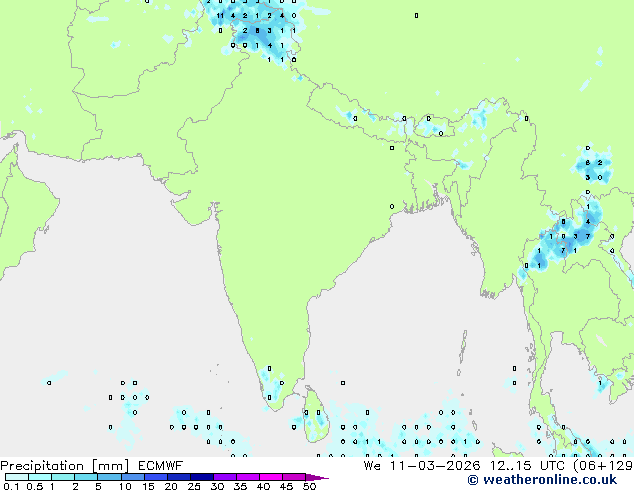Click the 2–5 mm legend color swatch
634x490 pixels.
86,477
